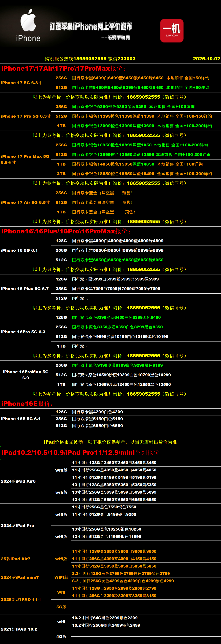Image resolution: width=221 pixels, height=644 pixels.
Task: Select the iPhone17\17Air\17Pro\17ProMax报价 heading
Action: pyautogui.click(x=63, y=69)
